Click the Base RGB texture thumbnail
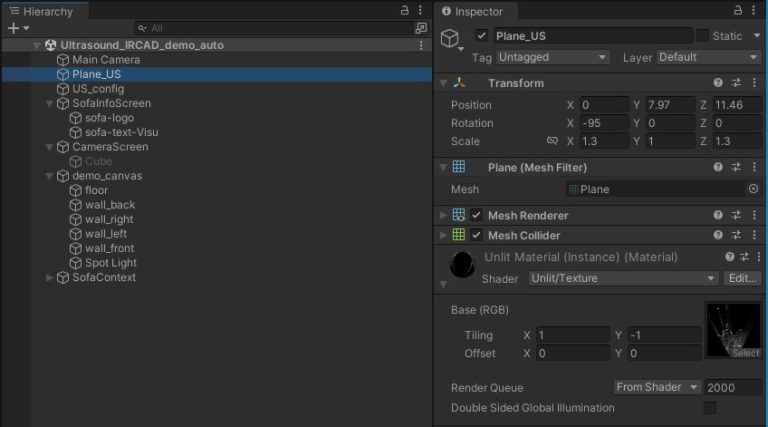768x427 pixels. (733, 330)
